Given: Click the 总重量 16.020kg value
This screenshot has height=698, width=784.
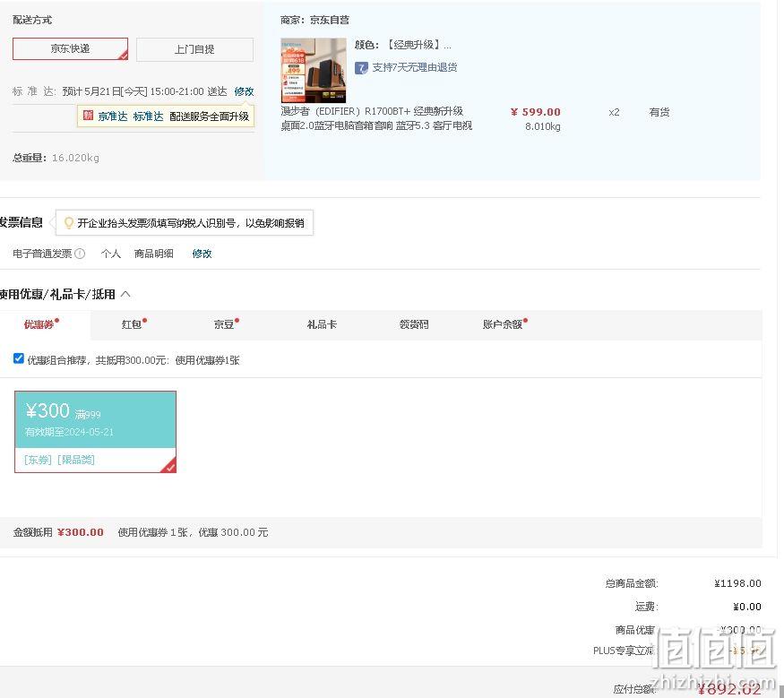Looking at the screenshot, I should 75,158.
